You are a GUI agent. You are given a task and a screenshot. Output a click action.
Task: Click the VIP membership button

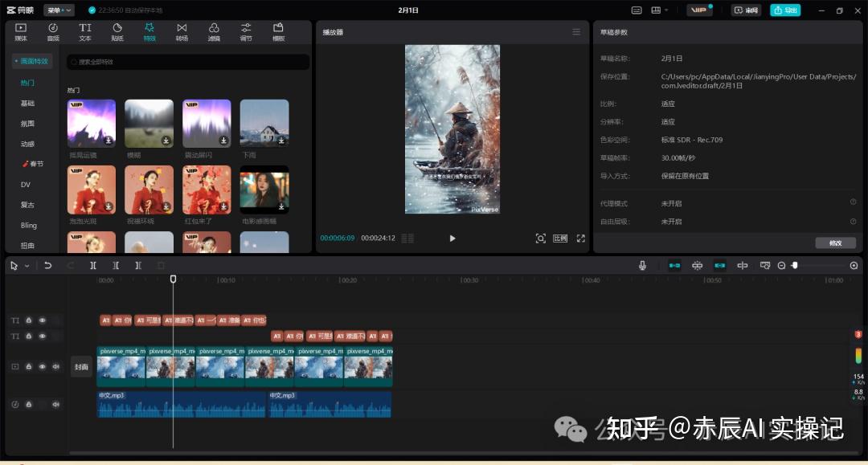tap(700, 10)
